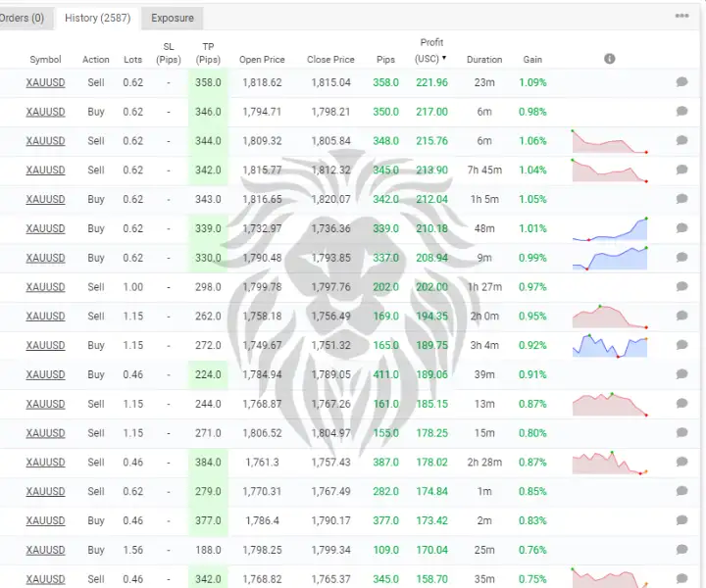The height and width of the screenshot is (588, 706).
Task: Click the Pips column header
Action: click(x=385, y=60)
